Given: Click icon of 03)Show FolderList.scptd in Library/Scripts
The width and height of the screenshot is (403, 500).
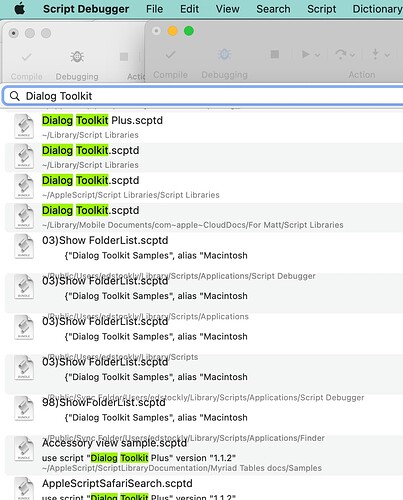Looking at the screenshot, I should tap(24, 327).
